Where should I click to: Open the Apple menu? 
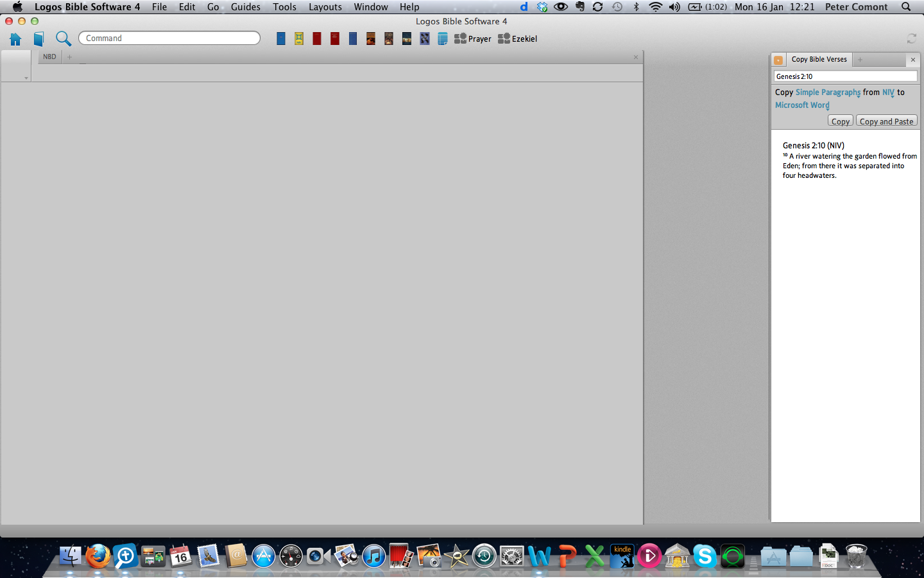[17, 6]
